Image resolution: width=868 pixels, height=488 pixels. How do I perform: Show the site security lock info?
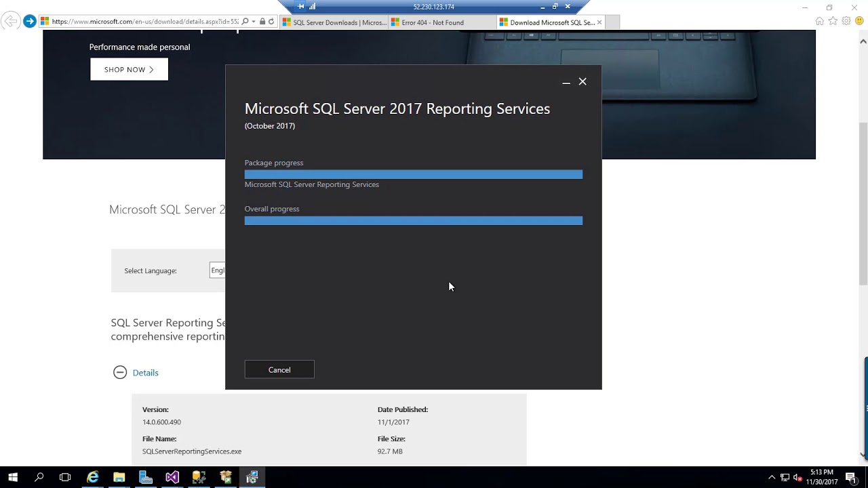tap(262, 22)
